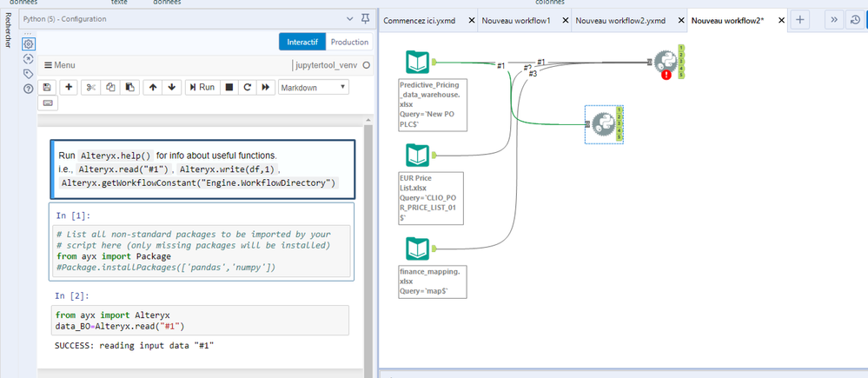The image size is (868, 378).
Task: Move selected cell up arrow
Action: [153, 87]
